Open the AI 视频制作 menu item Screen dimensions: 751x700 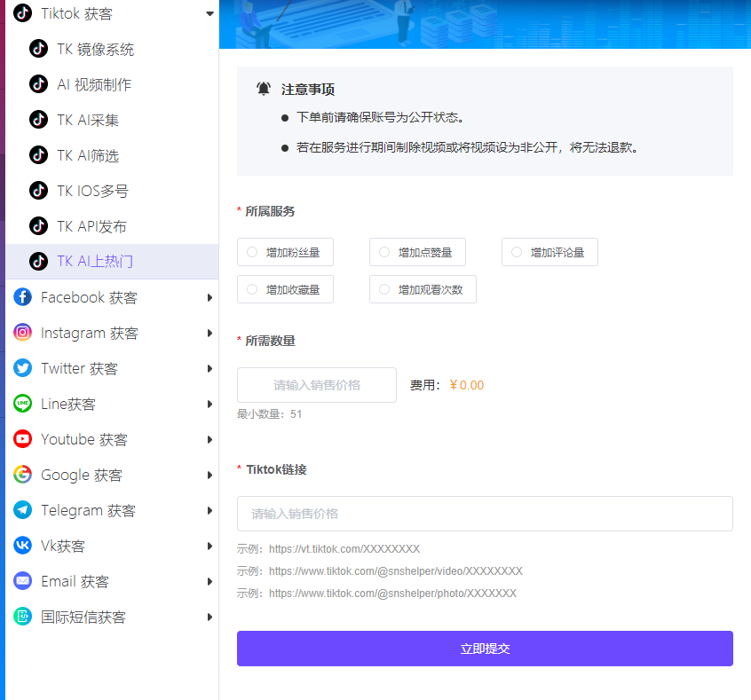[x=112, y=84]
